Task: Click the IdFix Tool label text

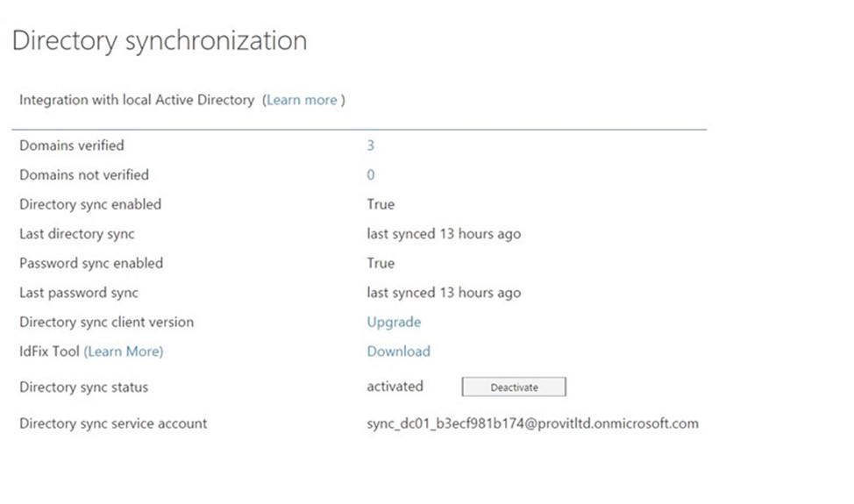Action: [50, 351]
